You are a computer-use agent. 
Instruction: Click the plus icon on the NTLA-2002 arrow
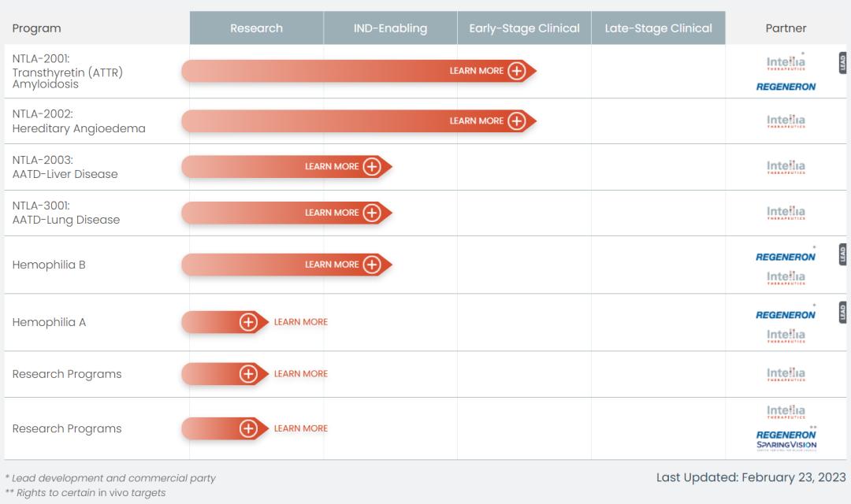click(x=516, y=121)
